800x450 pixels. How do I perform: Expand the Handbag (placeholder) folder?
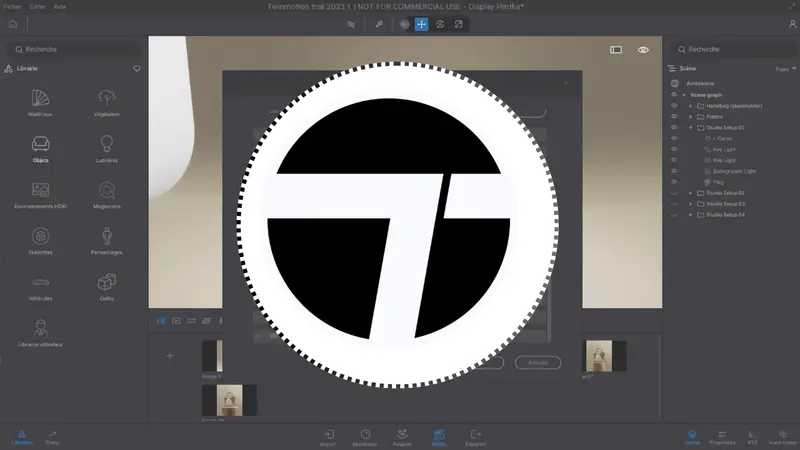point(690,106)
